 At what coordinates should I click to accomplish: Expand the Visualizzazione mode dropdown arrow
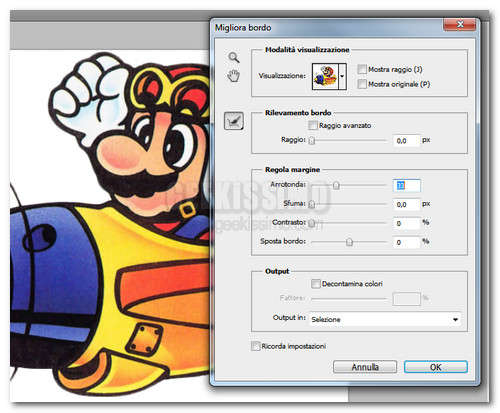pos(342,76)
